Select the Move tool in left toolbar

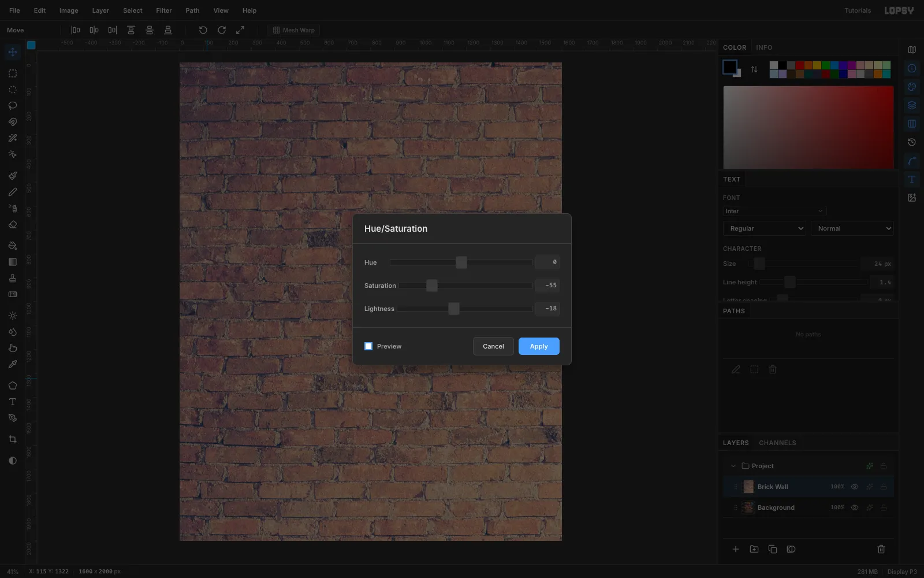[x=13, y=53]
